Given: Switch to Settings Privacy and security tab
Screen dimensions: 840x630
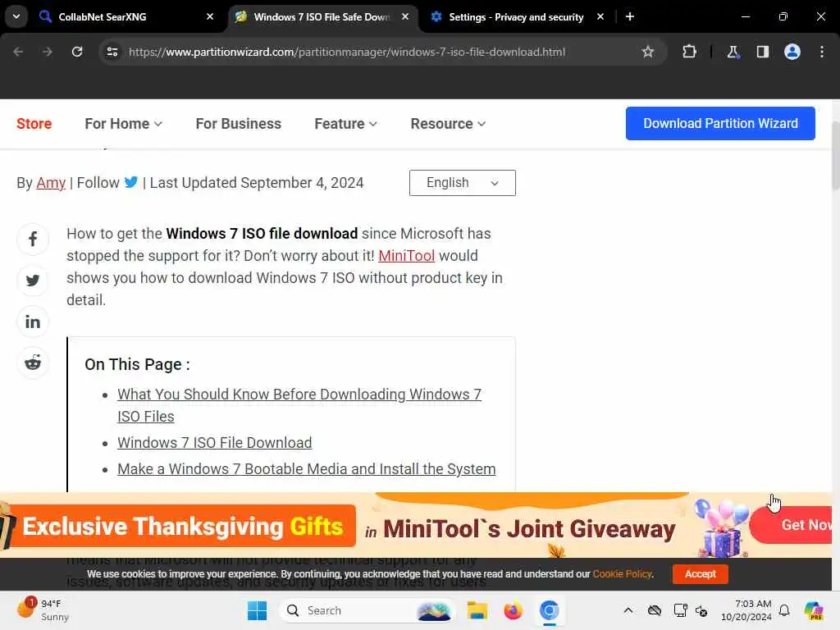Looking at the screenshot, I should (517, 16).
